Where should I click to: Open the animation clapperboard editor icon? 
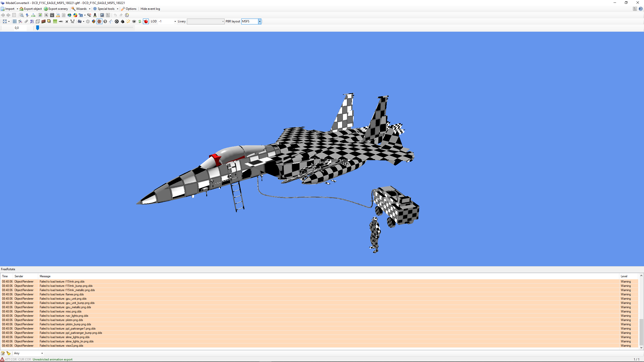tap(52, 15)
